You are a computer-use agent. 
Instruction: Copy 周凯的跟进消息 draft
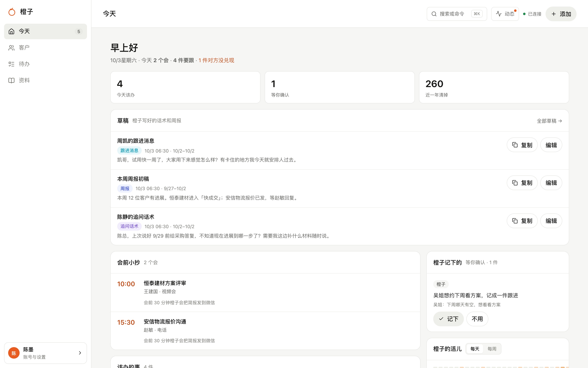pyautogui.click(x=522, y=145)
